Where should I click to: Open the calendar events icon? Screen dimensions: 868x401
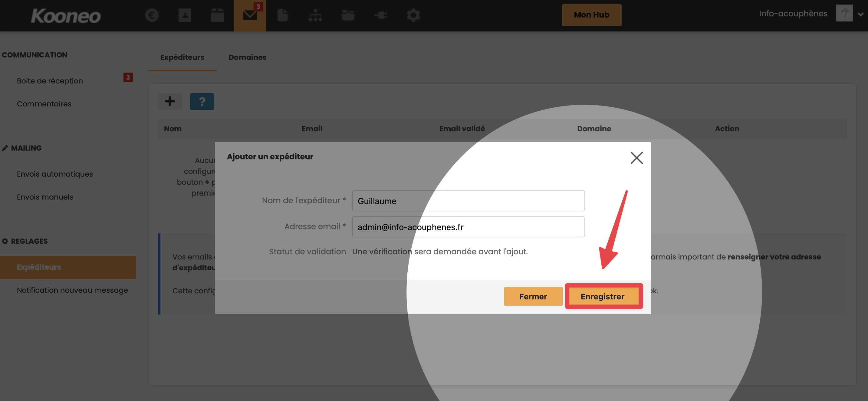pyautogui.click(x=217, y=15)
